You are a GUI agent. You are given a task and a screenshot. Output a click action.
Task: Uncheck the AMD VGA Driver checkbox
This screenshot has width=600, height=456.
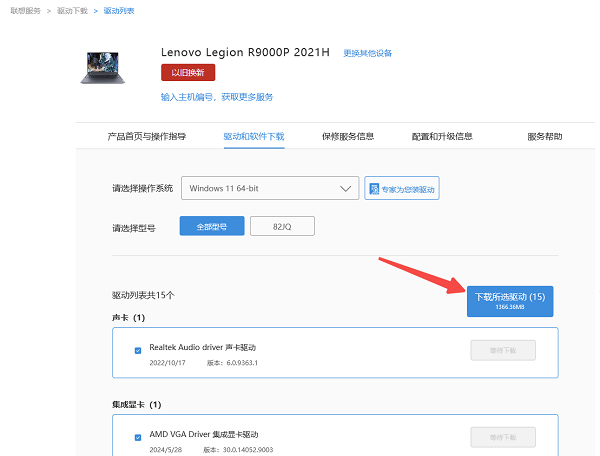pyautogui.click(x=138, y=437)
